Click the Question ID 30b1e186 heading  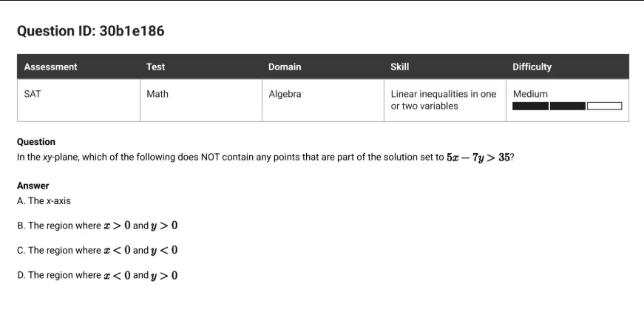tap(90, 31)
